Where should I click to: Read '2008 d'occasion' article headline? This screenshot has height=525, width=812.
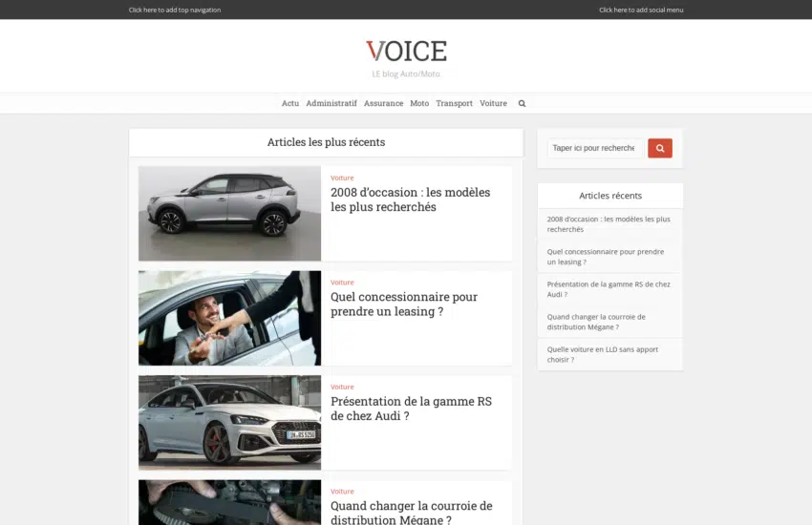[x=410, y=199]
